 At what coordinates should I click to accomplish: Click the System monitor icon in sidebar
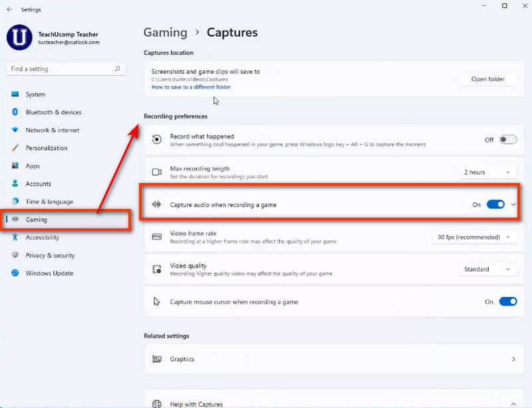[x=15, y=94]
